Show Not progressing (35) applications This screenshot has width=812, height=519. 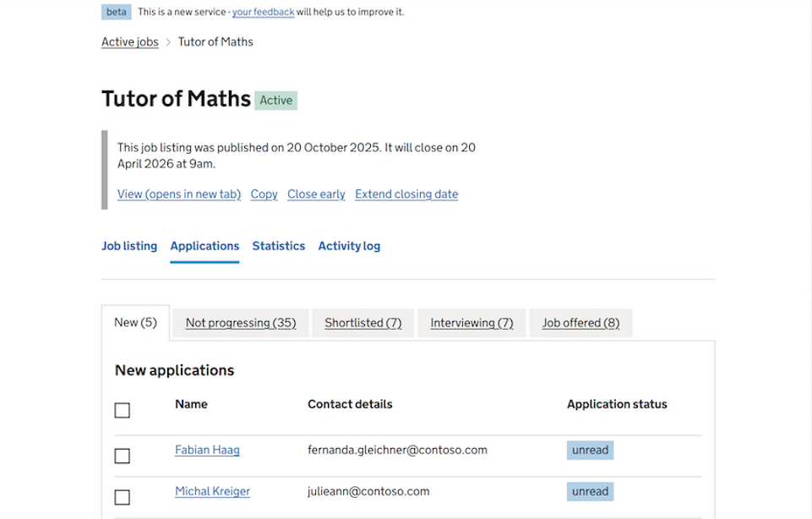[x=241, y=323]
